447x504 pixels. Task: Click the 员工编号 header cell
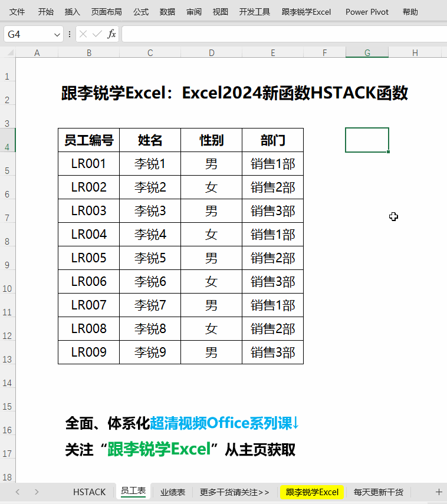coord(89,140)
